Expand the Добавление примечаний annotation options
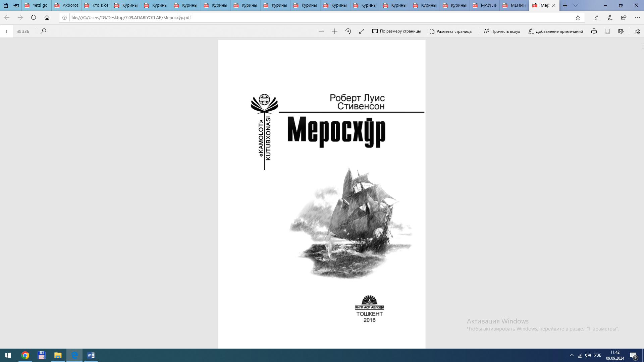The width and height of the screenshot is (644, 362). (556, 31)
